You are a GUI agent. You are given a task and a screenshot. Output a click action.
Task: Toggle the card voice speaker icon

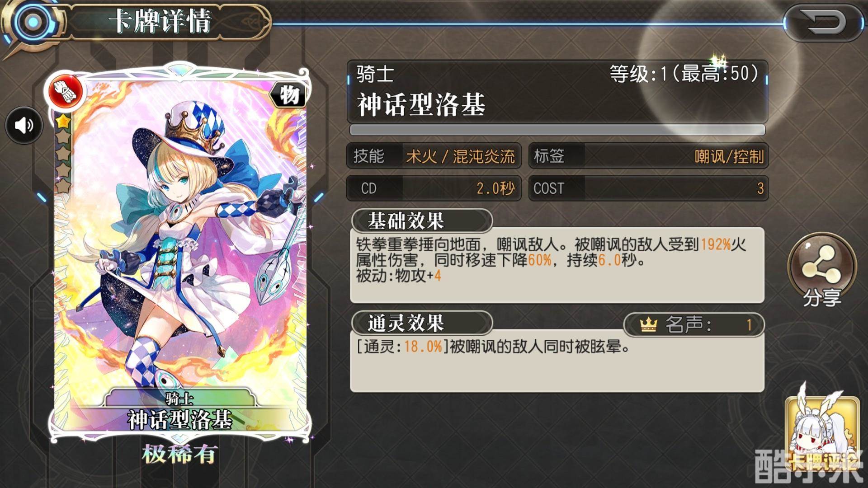[x=24, y=125]
